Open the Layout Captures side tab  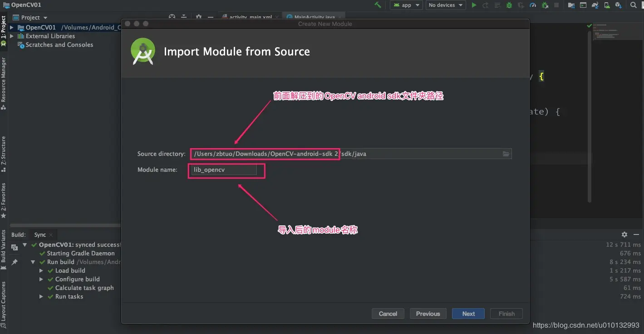point(4,304)
